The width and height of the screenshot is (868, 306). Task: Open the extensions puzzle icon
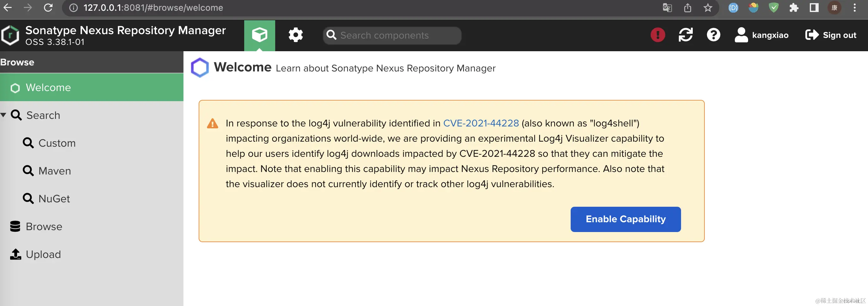coord(794,8)
